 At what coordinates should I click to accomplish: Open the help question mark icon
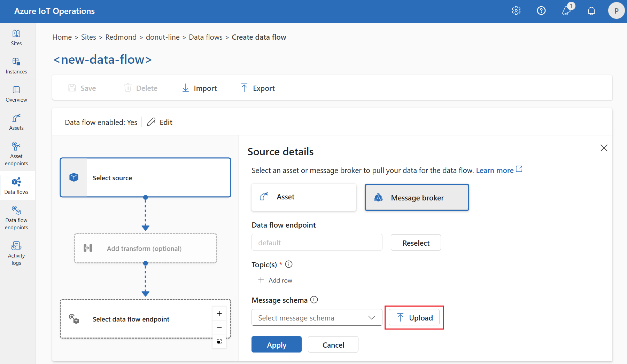pyautogui.click(x=541, y=11)
